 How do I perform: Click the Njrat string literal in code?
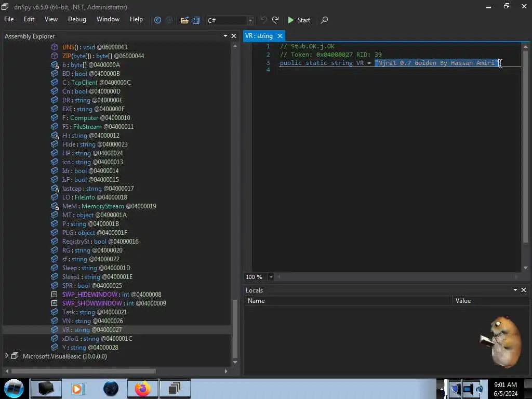[x=436, y=63]
